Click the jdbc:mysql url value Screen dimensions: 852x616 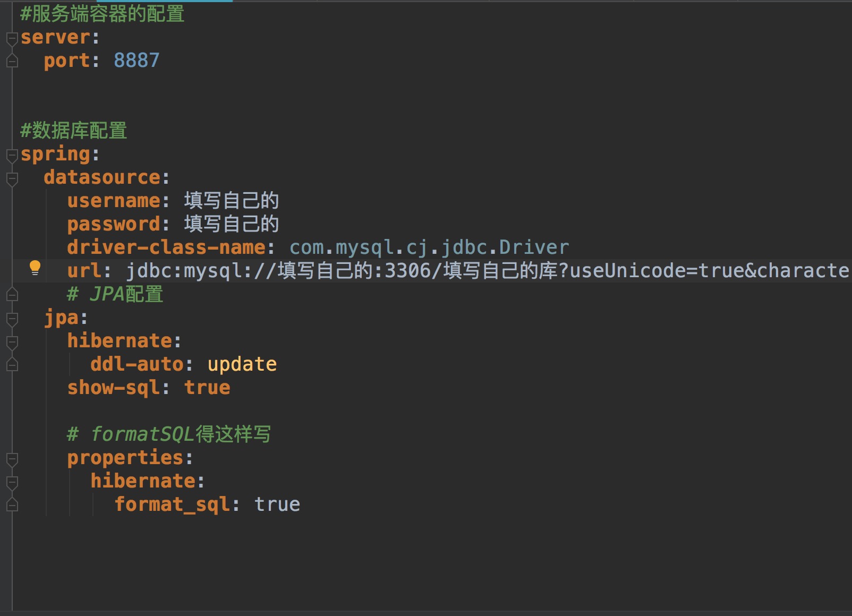pos(488,271)
